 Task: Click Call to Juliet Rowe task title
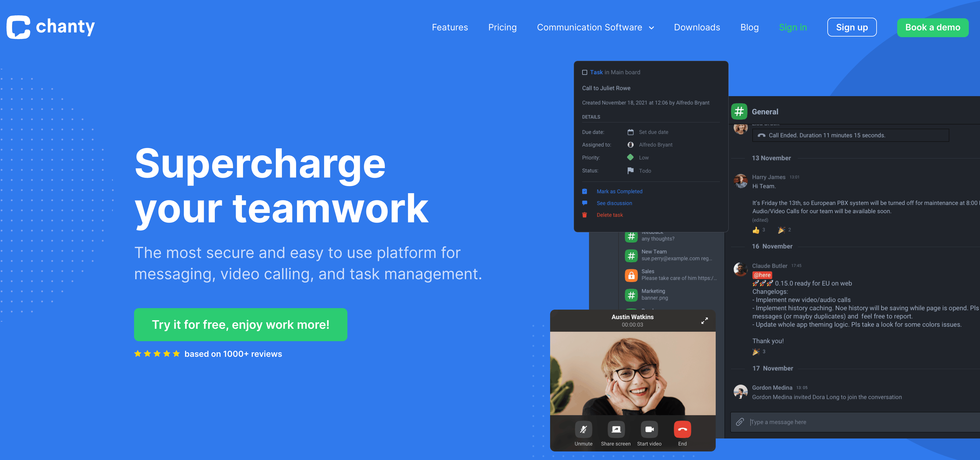(606, 88)
